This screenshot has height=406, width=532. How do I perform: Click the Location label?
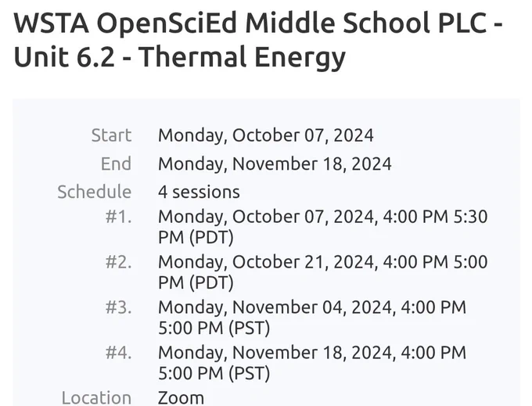point(96,397)
